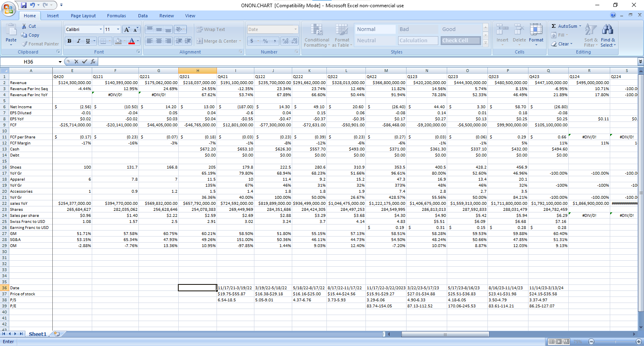Confirm the formula bar entry
The width and height of the screenshot is (644, 346).
[x=85, y=62]
